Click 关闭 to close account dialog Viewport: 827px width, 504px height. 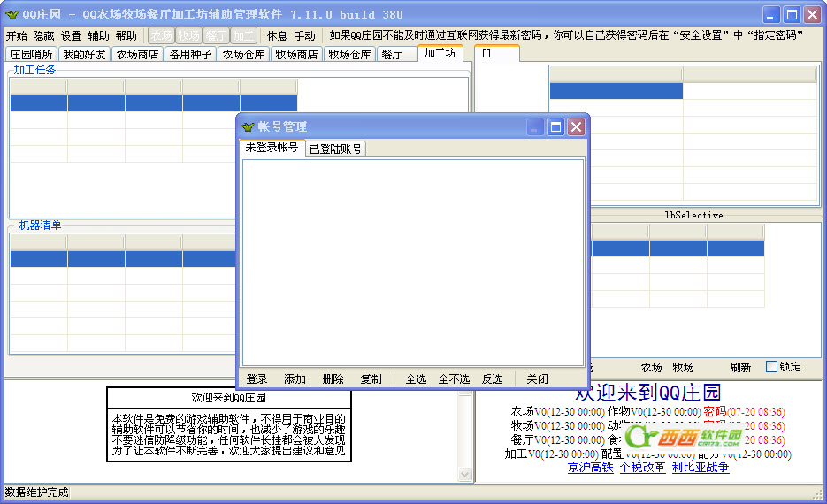pyautogui.click(x=537, y=378)
